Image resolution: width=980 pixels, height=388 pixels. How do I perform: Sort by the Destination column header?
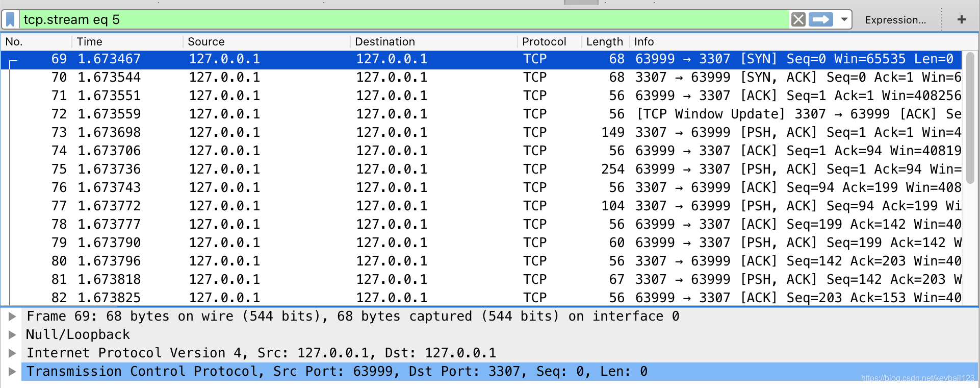click(433, 41)
